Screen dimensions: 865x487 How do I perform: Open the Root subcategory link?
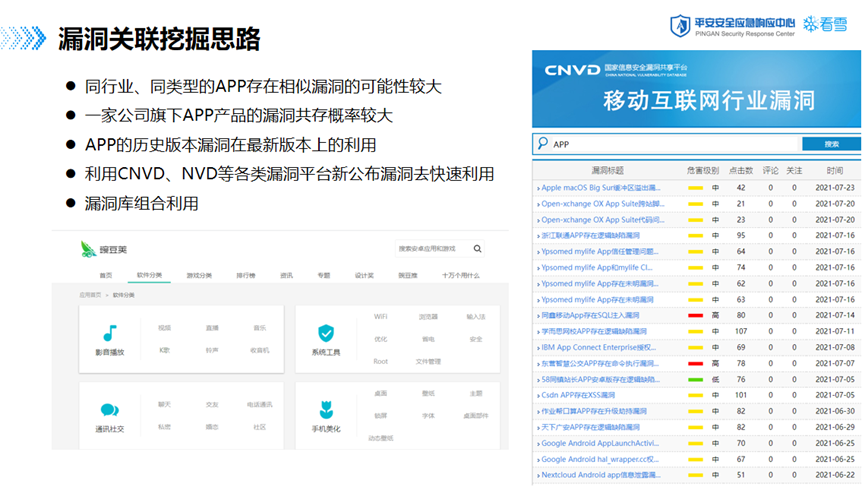(381, 361)
